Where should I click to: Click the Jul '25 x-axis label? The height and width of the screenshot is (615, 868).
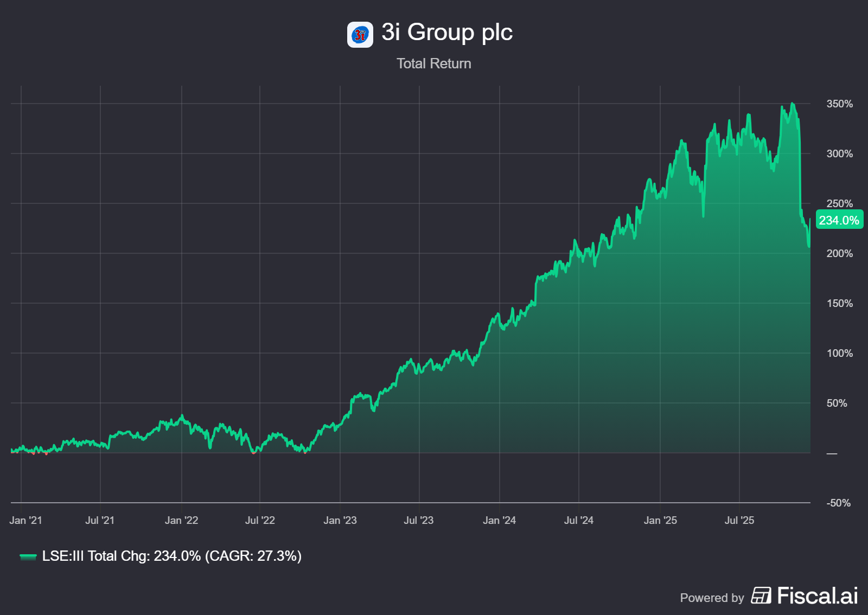(x=739, y=520)
